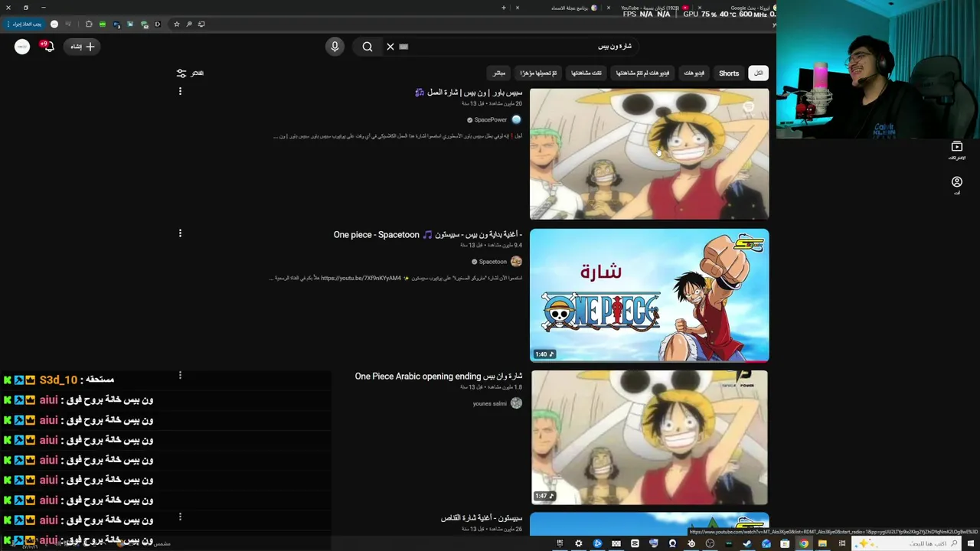
Task: Select the 'تم تحميلها مؤخرًا' filter chip
Action: (539, 73)
